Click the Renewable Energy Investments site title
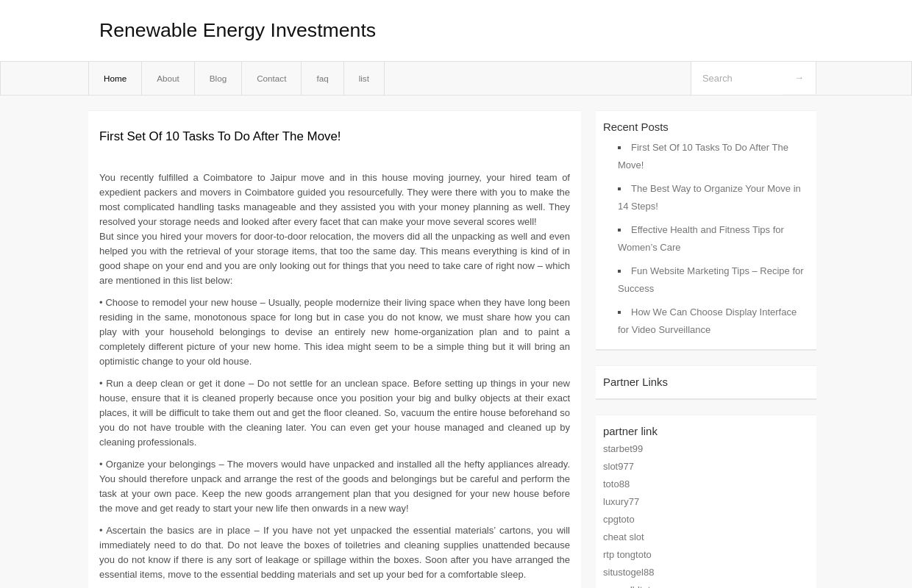This screenshot has height=588, width=912. pyautogui.click(x=237, y=30)
